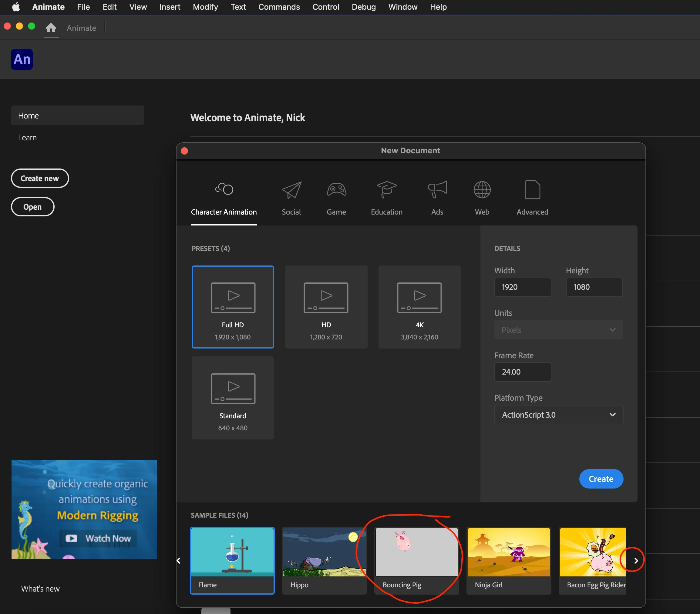Screen dimensions: 700x614
Task: Open the Apple menu icon
Action: (16, 7)
